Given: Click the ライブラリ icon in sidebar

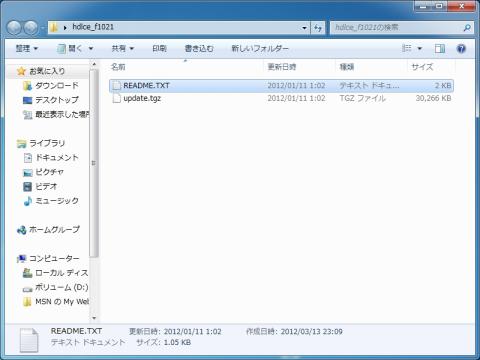Looking at the screenshot, I should 21,143.
